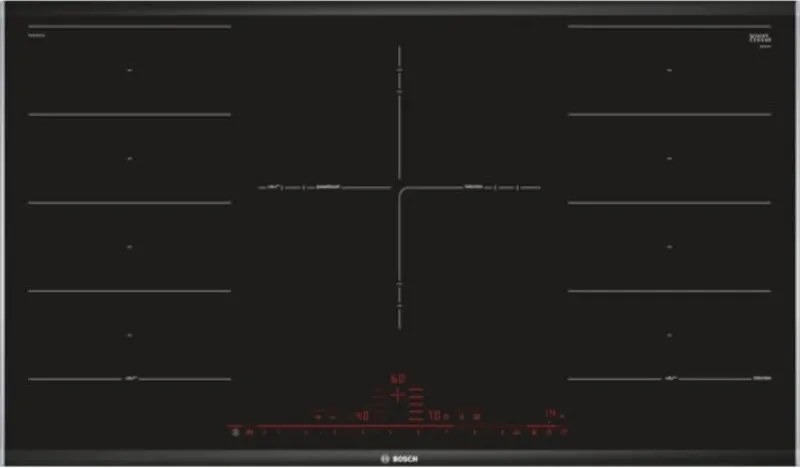800x468 pixels.
Task: Tap the red '40' display value
Action: [362, 416]
